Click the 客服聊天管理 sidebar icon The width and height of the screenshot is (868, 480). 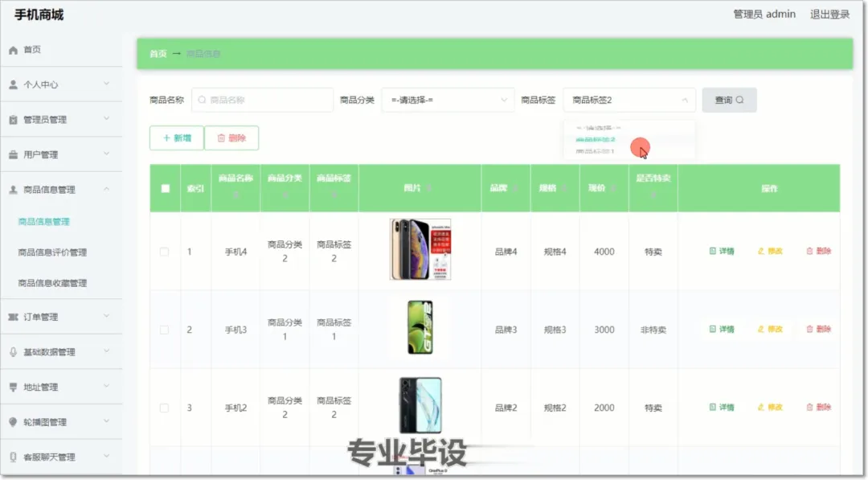14,457
